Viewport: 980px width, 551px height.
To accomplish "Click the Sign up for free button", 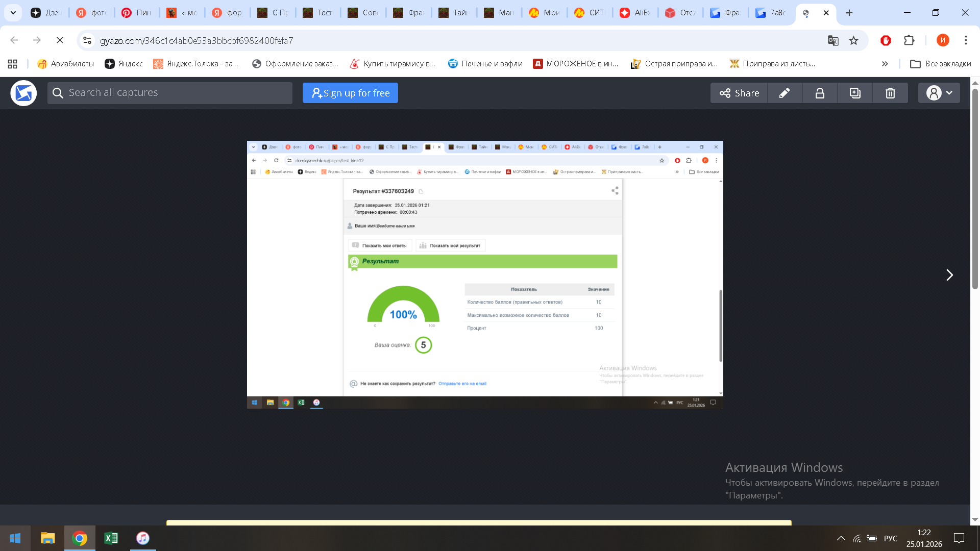I will pos(350,93).
